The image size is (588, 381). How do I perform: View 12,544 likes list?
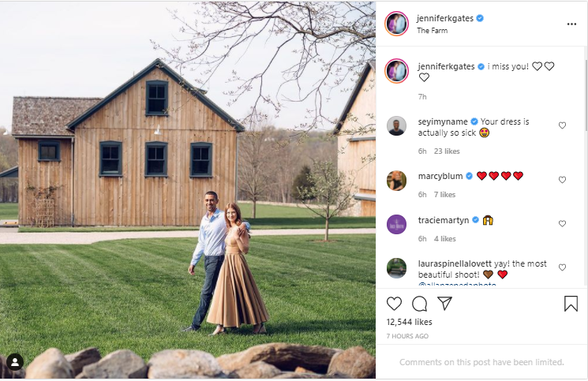point(410,323)
